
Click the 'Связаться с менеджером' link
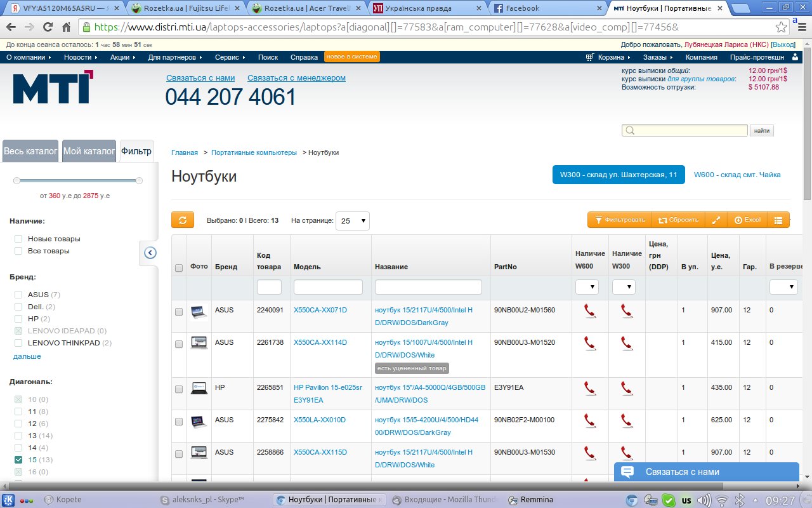296,77
